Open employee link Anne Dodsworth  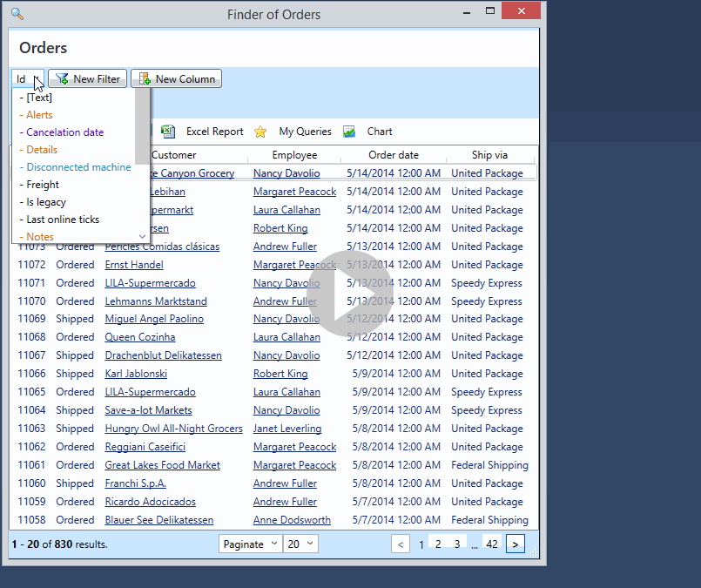click(x=292, y=520)
